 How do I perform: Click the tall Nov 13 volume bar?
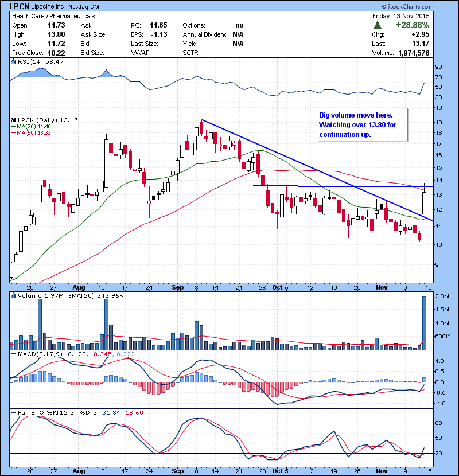point(424,323)
